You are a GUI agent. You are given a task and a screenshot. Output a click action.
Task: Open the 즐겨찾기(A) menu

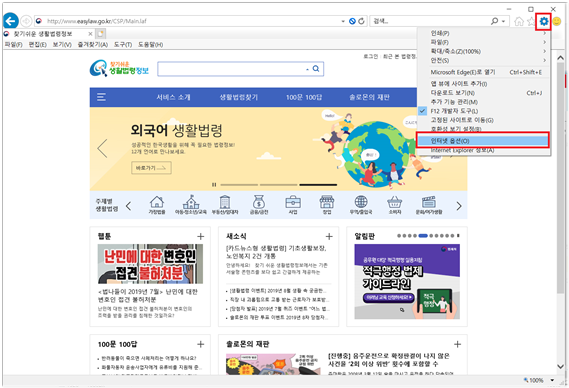point(93,45)
